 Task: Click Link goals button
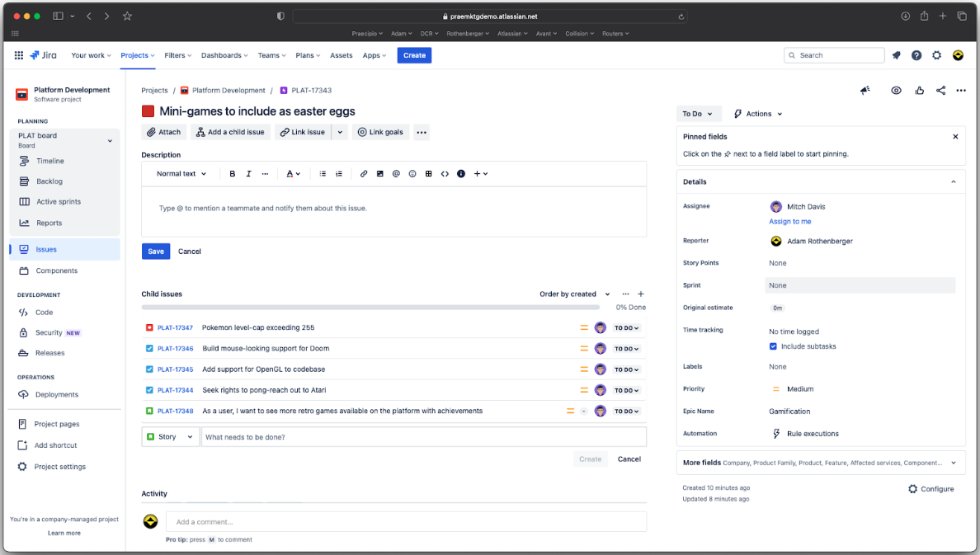(380, 132)
